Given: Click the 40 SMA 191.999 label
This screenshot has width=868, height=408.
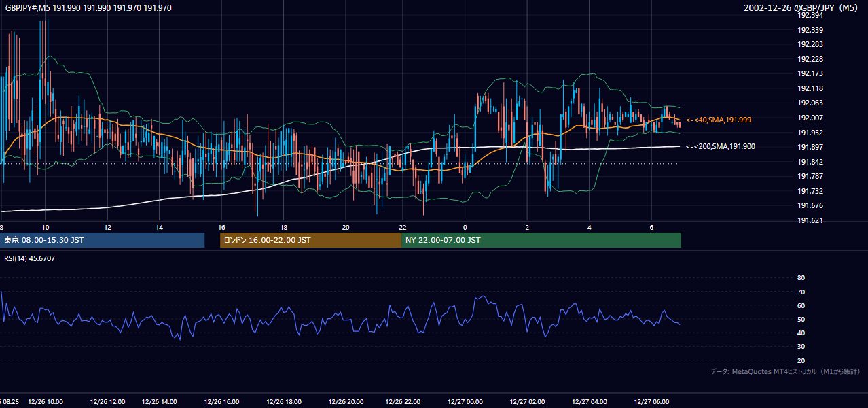Looking at the screenshot, I should click(719, 120).
